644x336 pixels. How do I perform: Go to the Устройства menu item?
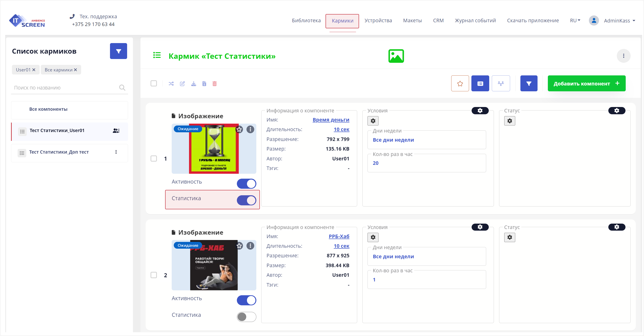(x=378, y=20)
